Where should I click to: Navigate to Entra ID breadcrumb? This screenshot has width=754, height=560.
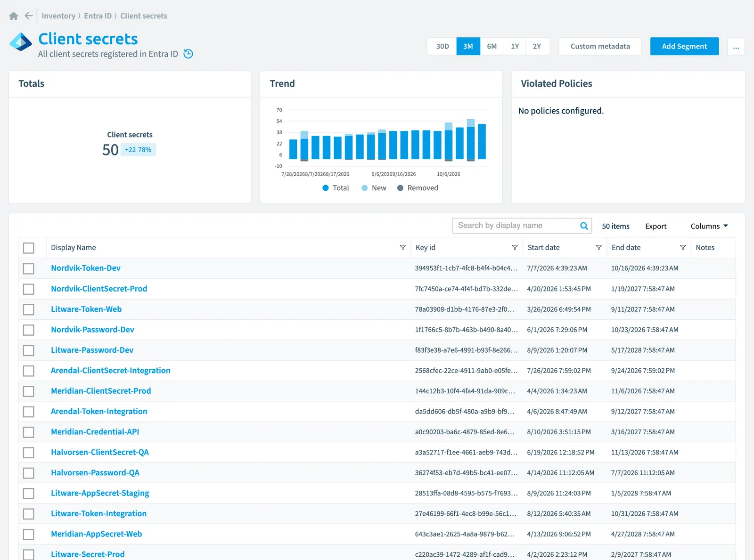coord(98,16)
